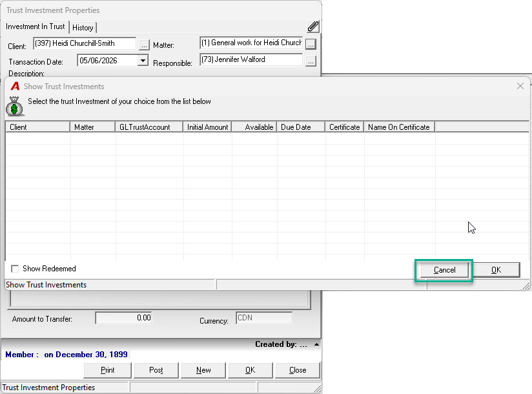532x394 pixels.
Task: Switch to the History tab
Action: (x=83, y=28)
